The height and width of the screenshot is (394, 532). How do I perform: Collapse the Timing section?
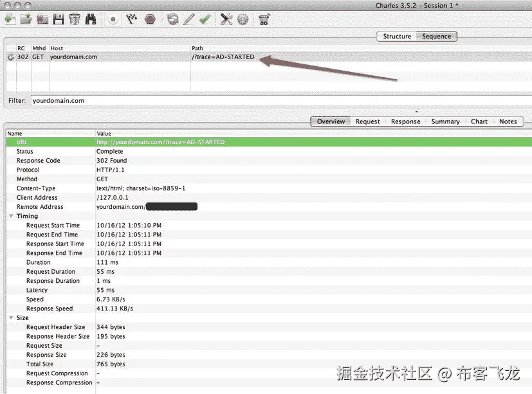point(11,216)
